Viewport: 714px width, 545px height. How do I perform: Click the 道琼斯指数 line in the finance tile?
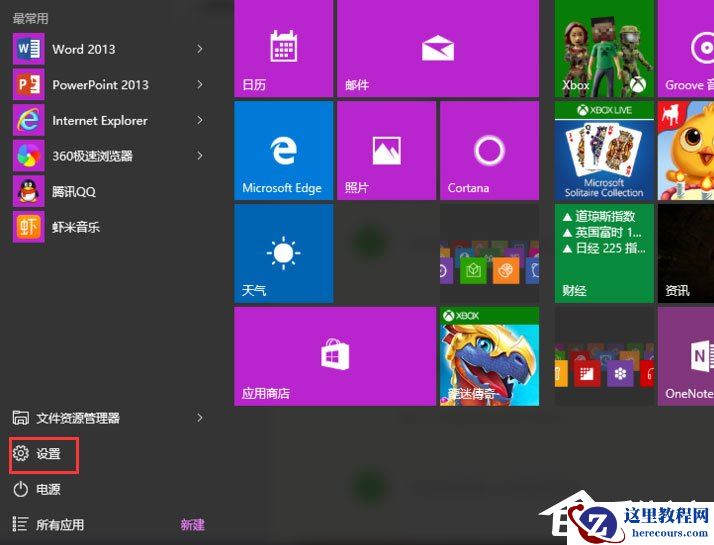[599, 216]
